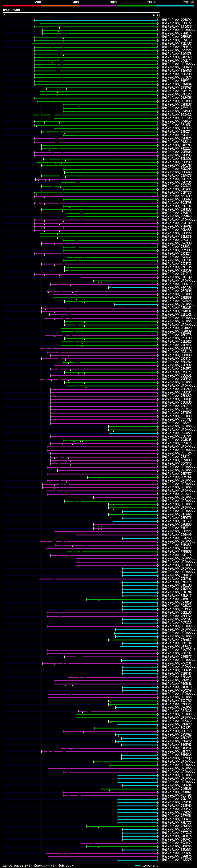
Task: Click the UniRef100_Q401N6 label
Action: tap(177, 145)
